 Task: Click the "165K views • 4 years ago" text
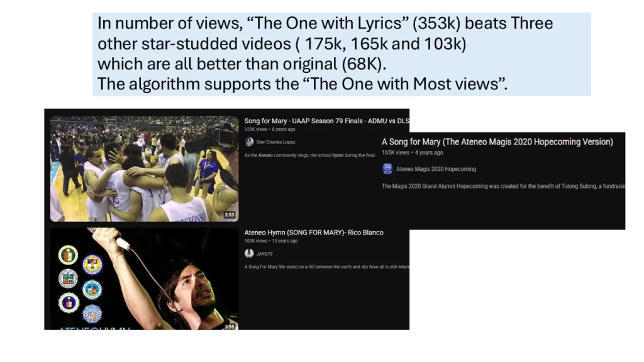(413, 153)
